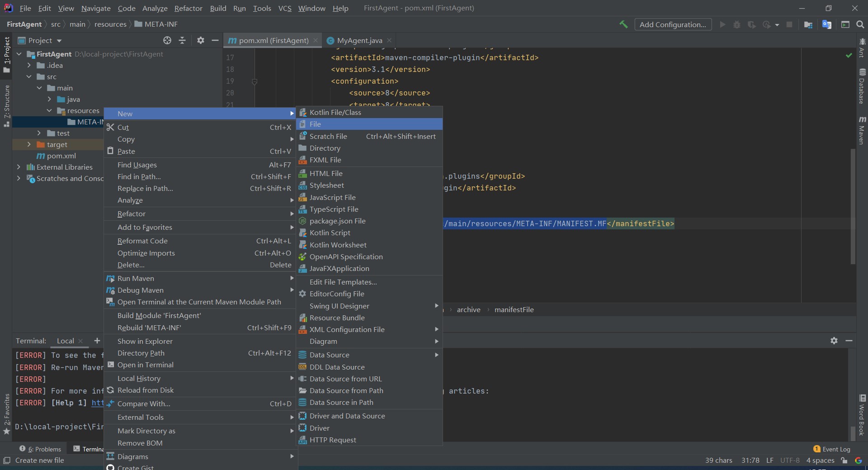The width and height of the screenshot is (868, 470).
Task: Close the pom.xml editor tab
Action: tap(316, 40)
